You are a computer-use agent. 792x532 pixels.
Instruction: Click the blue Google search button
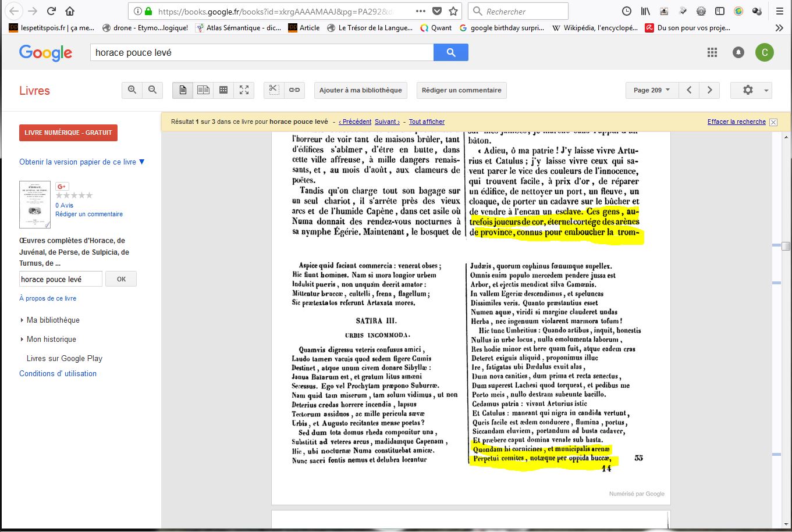pyautogui.click(x=450, y=52)
